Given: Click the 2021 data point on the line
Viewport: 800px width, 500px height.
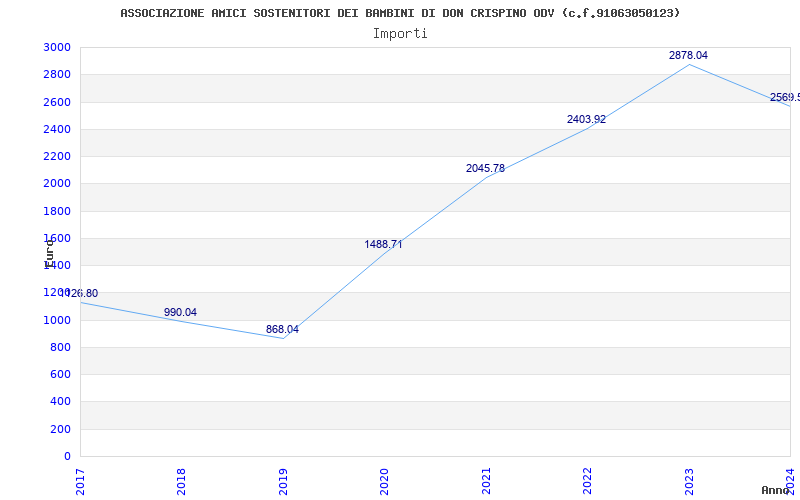Looking at the screenshot, I should click(x=486, y=178).
